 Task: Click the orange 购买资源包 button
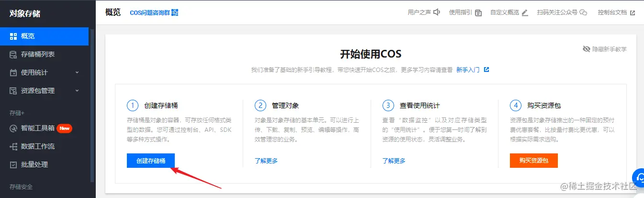534,161
